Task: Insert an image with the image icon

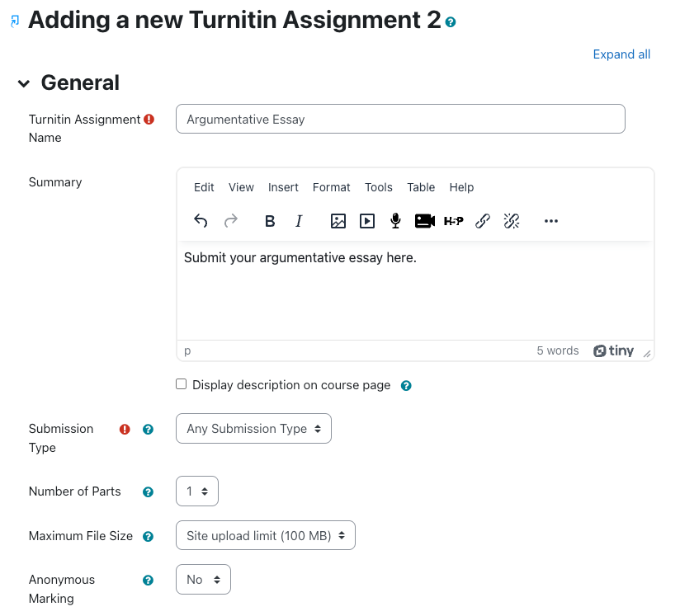Action: tap(338, 221)
